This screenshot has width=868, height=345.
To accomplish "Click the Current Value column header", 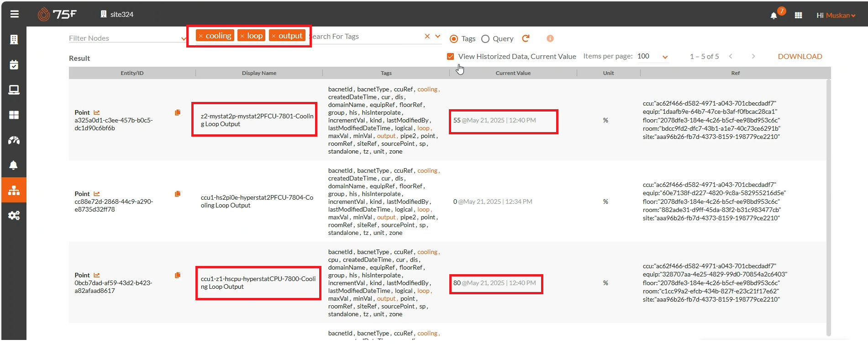I will [513, 73].
